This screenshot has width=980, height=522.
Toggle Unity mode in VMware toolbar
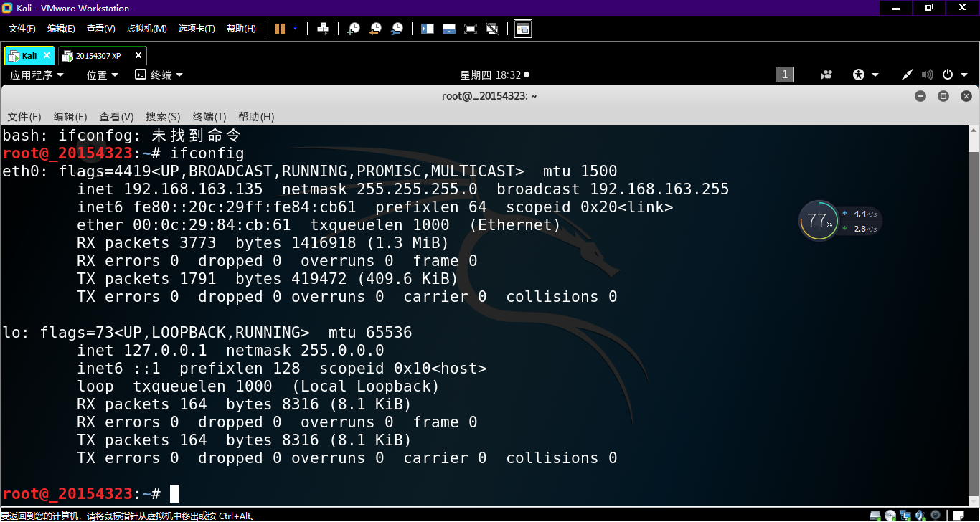492,29
